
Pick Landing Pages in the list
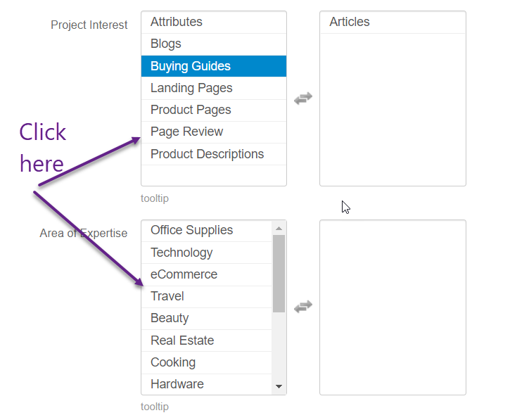tap(214, 88)
